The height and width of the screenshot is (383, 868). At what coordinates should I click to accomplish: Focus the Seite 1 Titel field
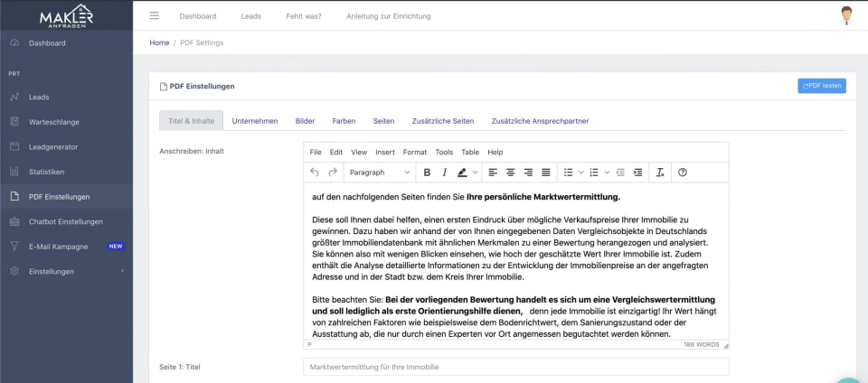pyautogui.click(x=516, y=367)
